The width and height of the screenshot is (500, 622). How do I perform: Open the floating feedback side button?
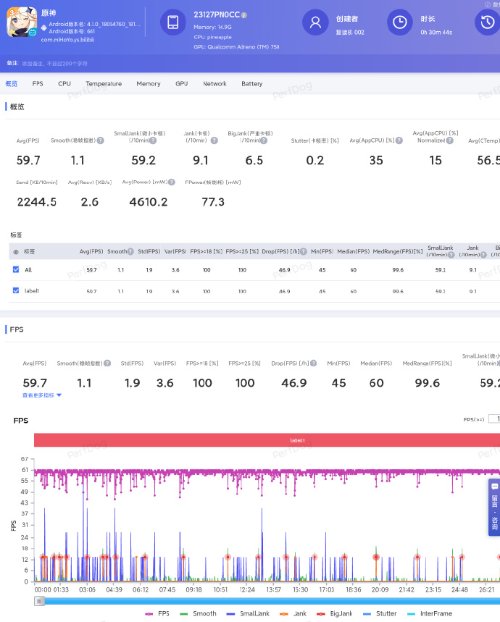(x=494, y=507)
